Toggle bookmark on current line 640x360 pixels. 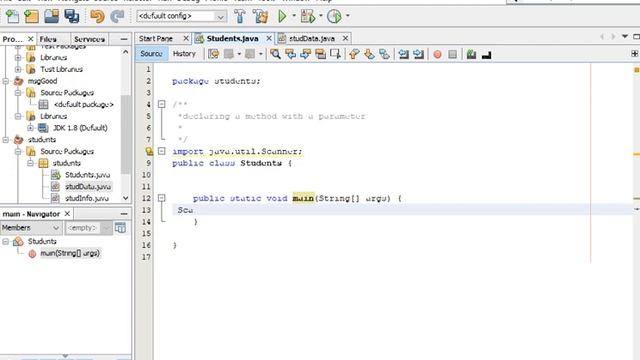[x=384, y=54]
